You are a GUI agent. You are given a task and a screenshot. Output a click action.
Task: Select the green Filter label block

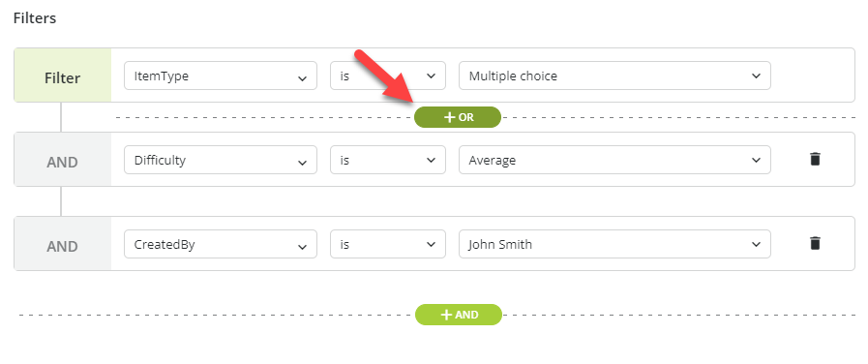pos(63,76)
